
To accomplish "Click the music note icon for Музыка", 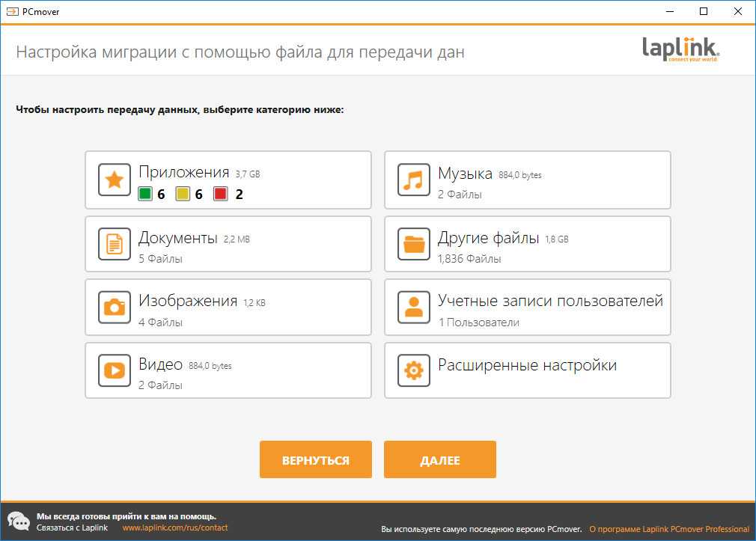I will (414, 180).
